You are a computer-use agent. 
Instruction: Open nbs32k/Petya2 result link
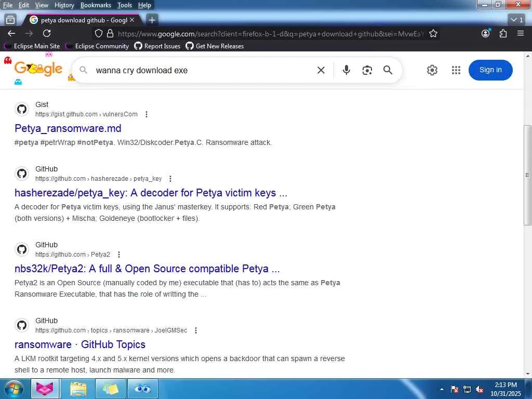tap(147, 269)
